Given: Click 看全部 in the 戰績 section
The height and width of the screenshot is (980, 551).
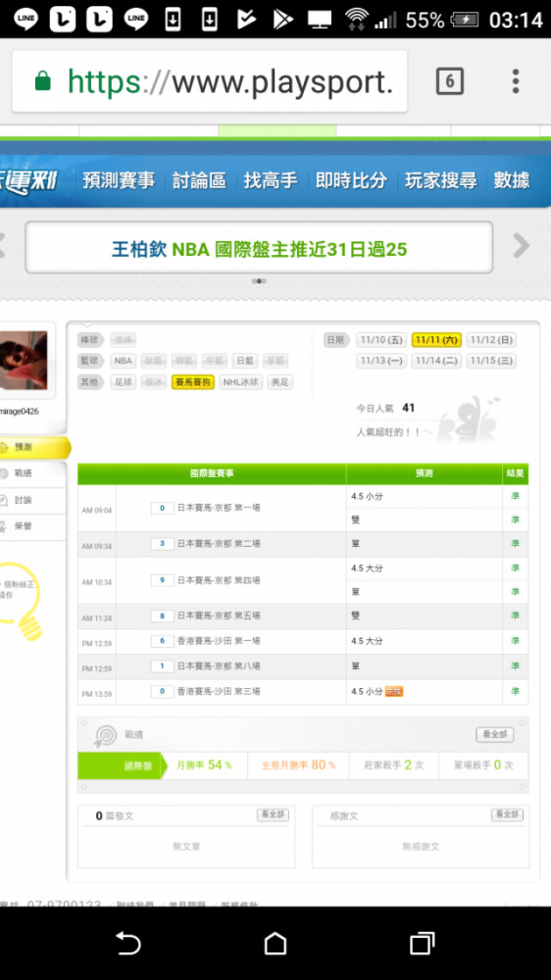Looking at the screenshot, I should click(495, 734).
